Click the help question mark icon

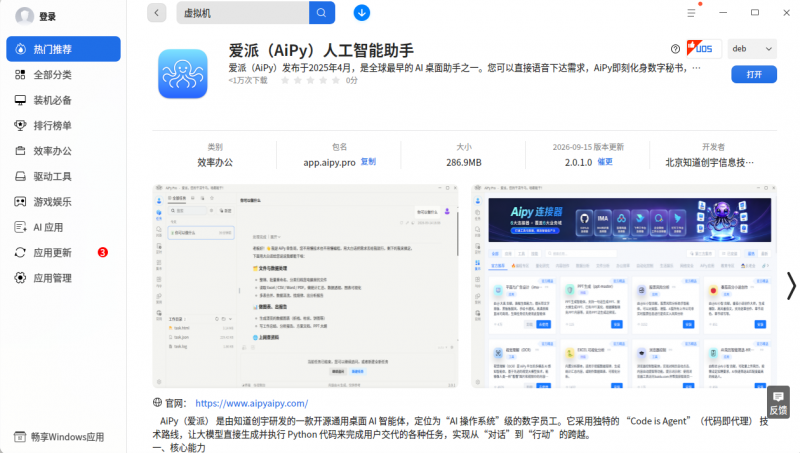tap(676, 49)
